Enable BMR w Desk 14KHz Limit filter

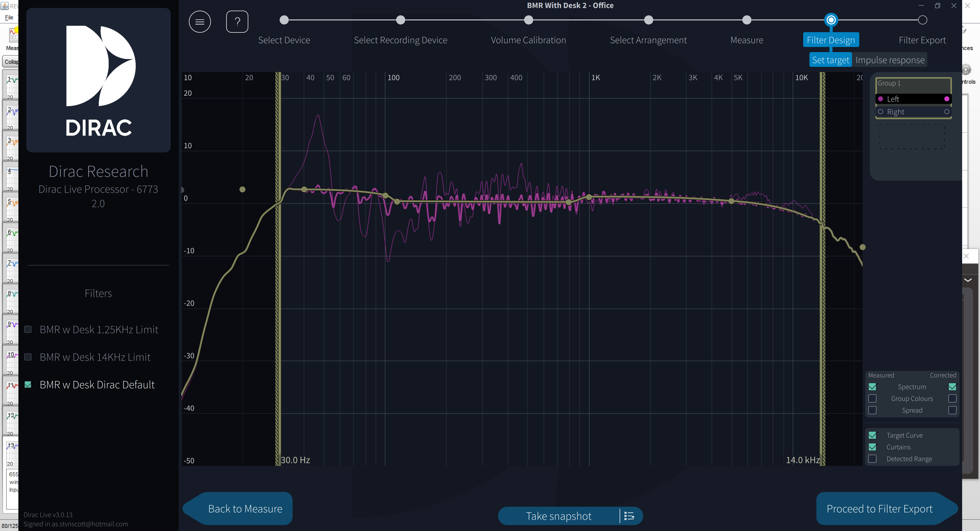[28, 357]
